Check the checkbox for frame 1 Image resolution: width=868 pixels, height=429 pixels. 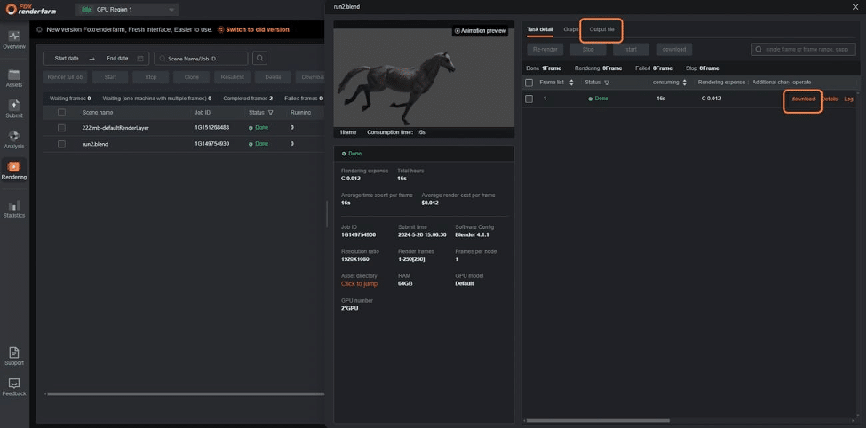click(x=530, y=99)
